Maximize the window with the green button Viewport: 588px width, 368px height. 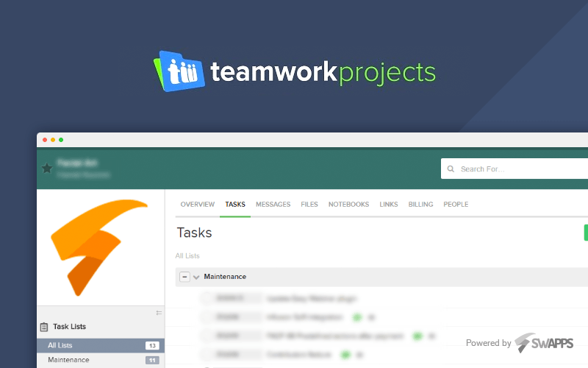[61, 140]
